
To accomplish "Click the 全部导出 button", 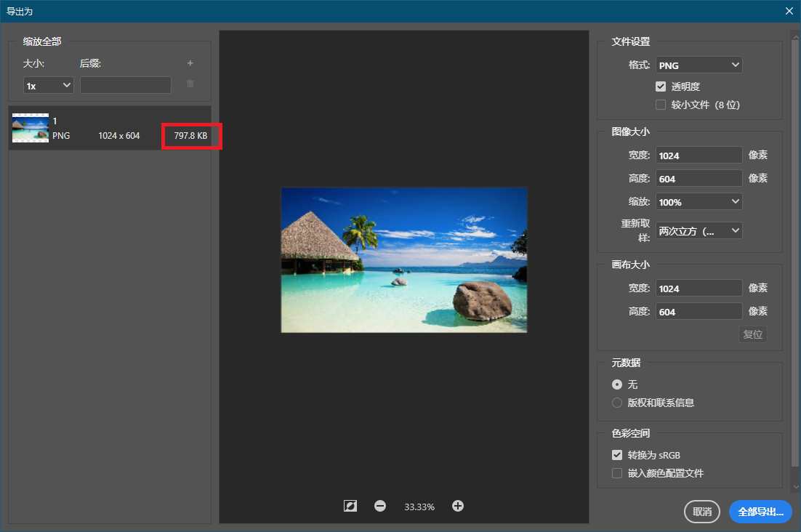I will click(760, 512).
